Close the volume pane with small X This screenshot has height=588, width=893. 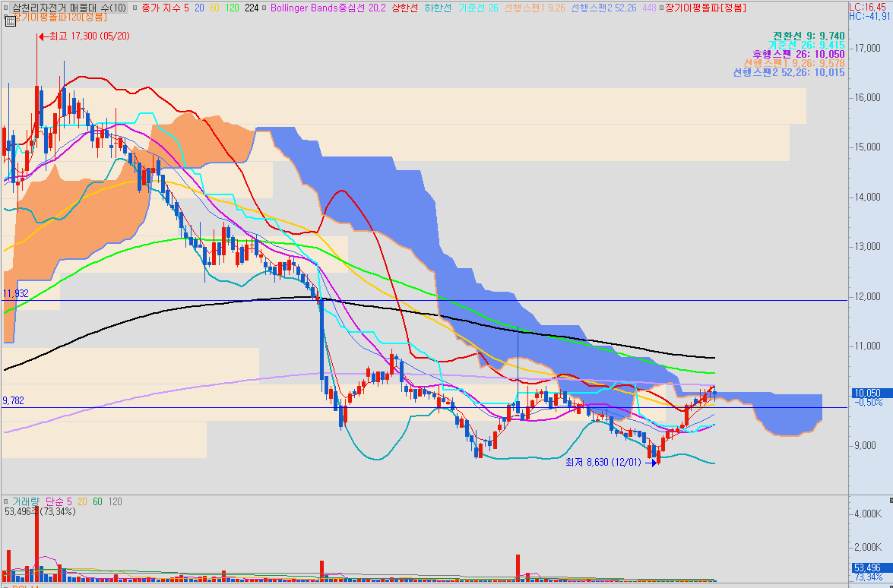pyautogui.click(x=890, y=501)
